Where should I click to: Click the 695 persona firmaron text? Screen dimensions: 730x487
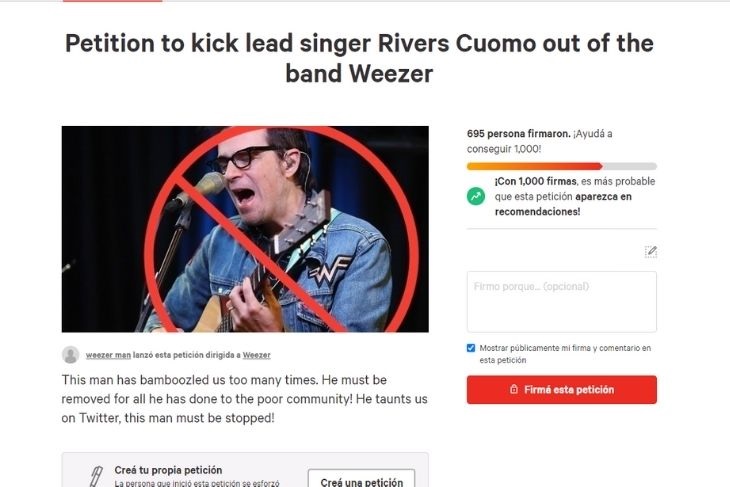(519, 134)
